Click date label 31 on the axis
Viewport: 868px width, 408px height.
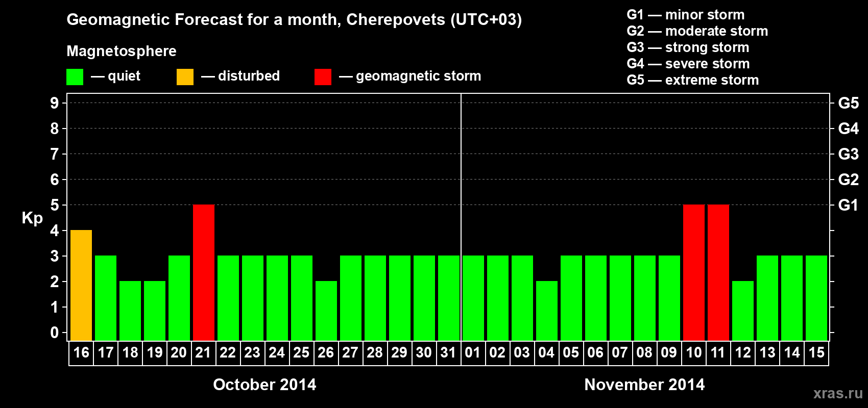coord(448,352)
